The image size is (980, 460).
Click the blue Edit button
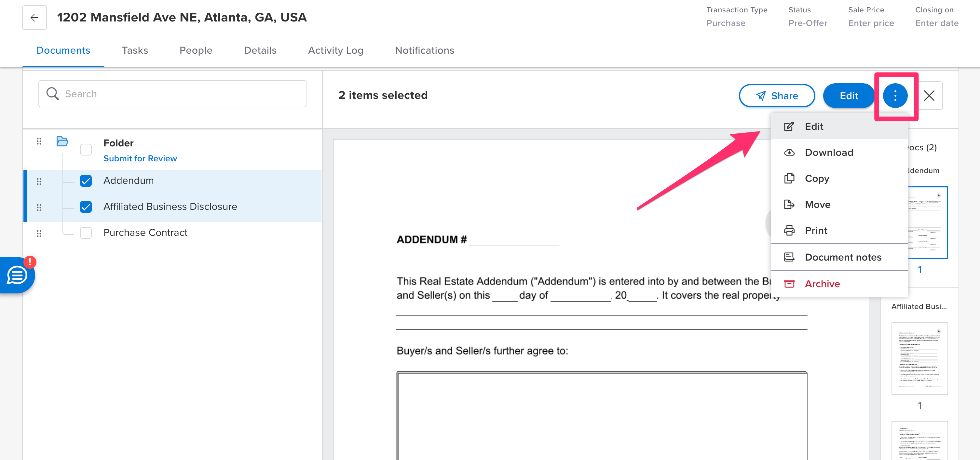(848, 96)
